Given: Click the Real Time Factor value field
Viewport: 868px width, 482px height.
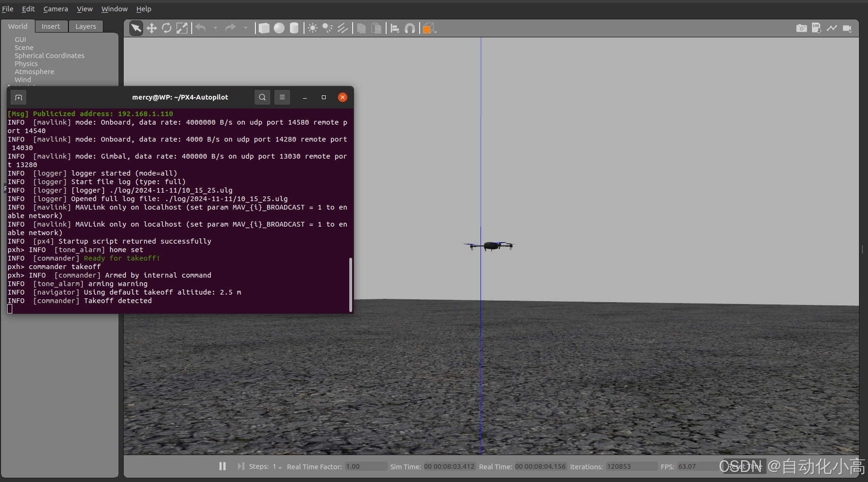Looking at the screenshot, I should click(366, 466).
